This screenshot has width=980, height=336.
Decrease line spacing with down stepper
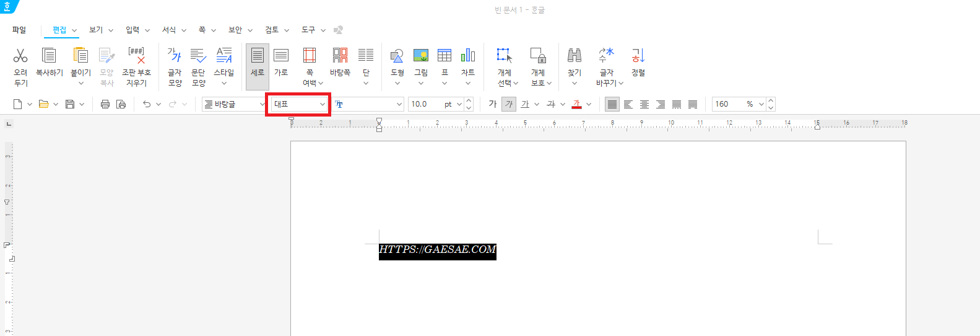click(771, 108)
